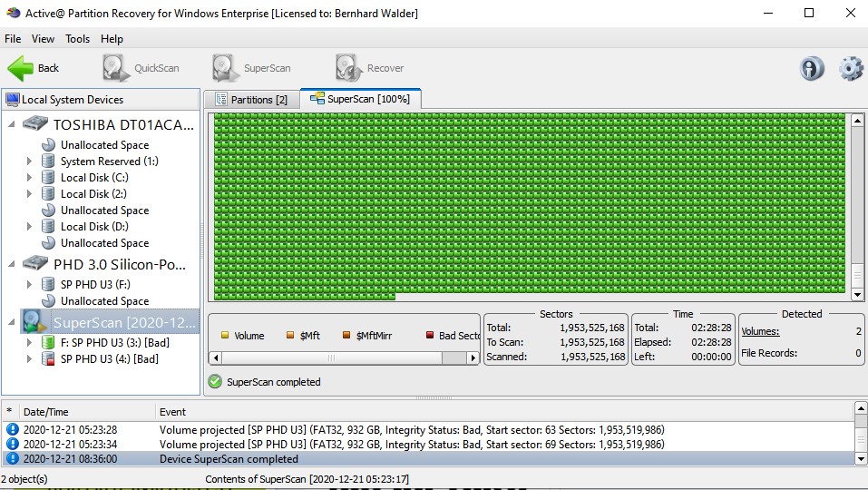The image size is (868, 490).
Task: Collapse the PHD 3.0 Silicon-Po disk node
Action: pyautogui.click(x=12, y=264)
